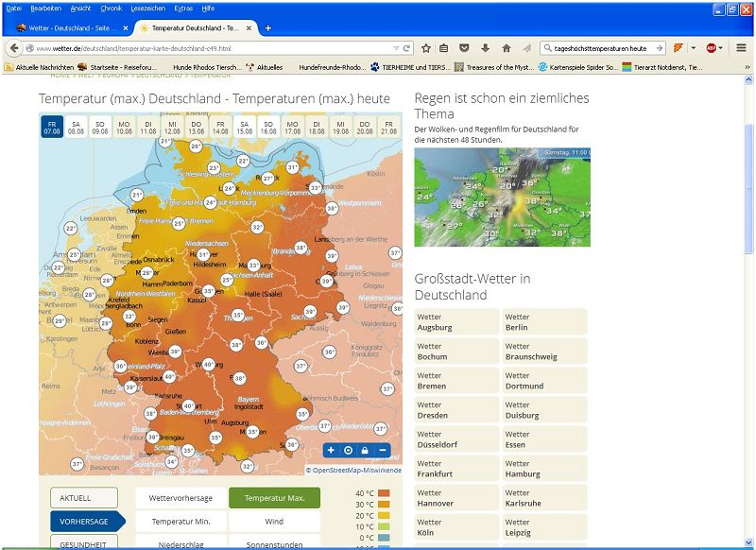The image size is (756, 550).
Task: Bookmark this page with the star icon
Action: 426,47
